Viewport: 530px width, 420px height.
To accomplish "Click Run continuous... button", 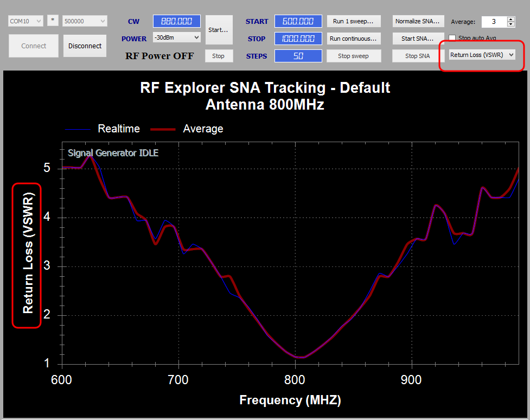I will point(354,39).
